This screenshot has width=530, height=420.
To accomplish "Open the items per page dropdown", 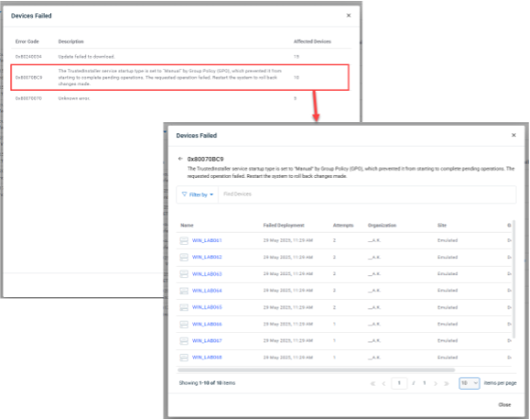I will click(469, 383).
